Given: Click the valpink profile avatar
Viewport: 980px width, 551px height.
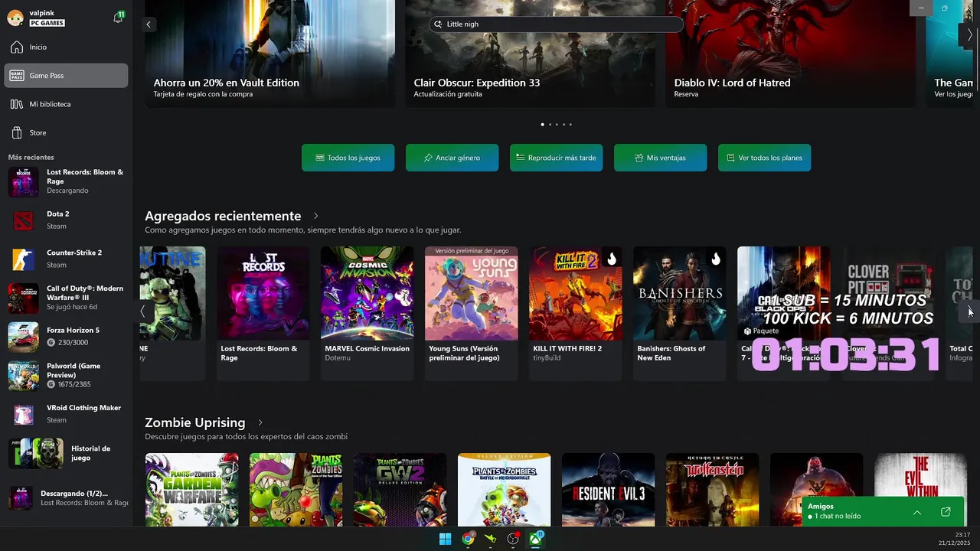Looking at the screenshot, I should 15,18.
